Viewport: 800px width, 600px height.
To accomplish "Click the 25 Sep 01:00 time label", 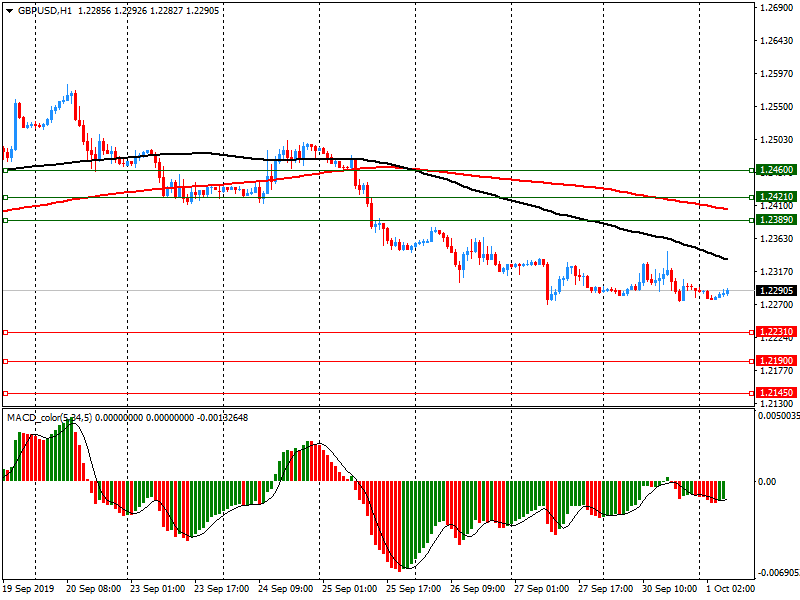I will tap(349, 589).
